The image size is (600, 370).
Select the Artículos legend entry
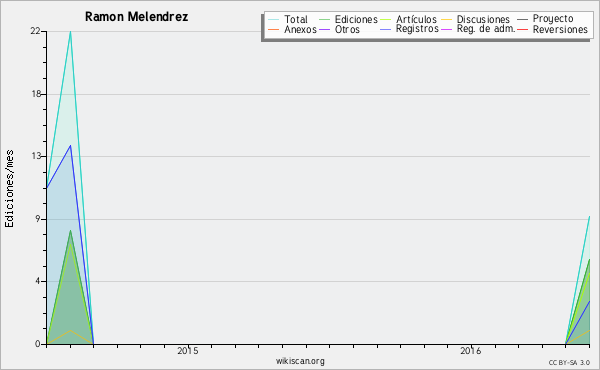(x=416, y=19)
